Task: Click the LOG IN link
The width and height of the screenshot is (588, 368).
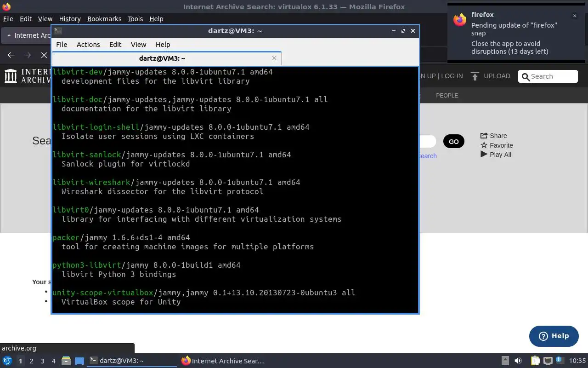Action: point(452,76)
